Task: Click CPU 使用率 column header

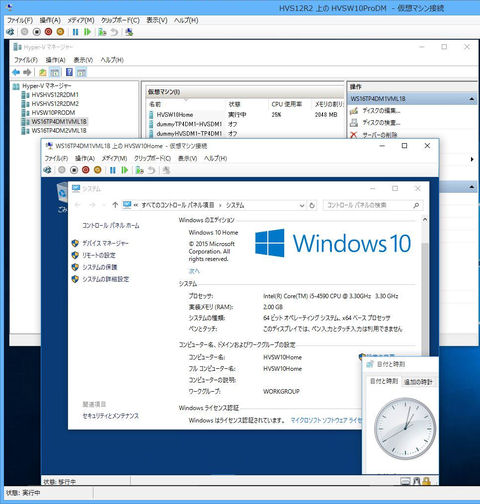Action: click(x=287, y=104)
